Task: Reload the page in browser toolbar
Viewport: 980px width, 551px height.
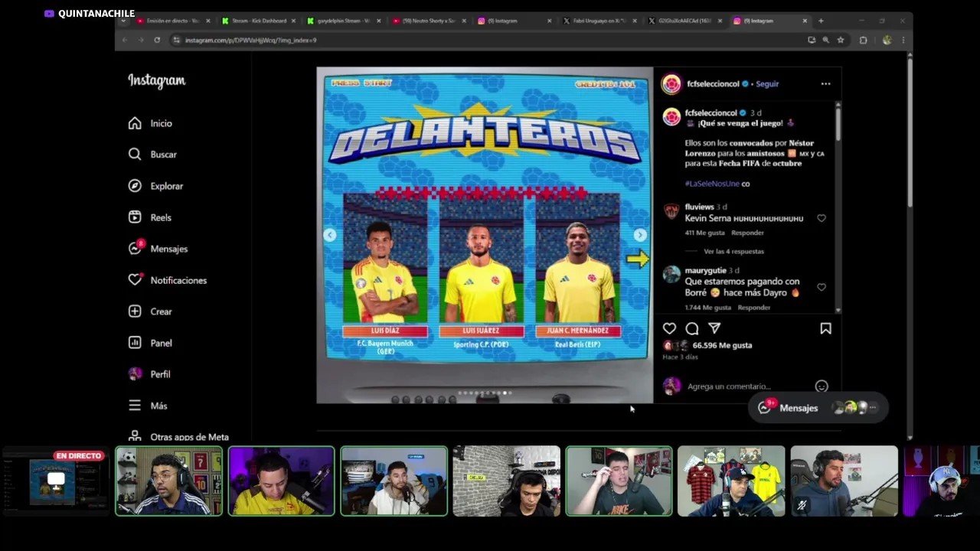Action: pyautogui.click(x=157, y=40)
